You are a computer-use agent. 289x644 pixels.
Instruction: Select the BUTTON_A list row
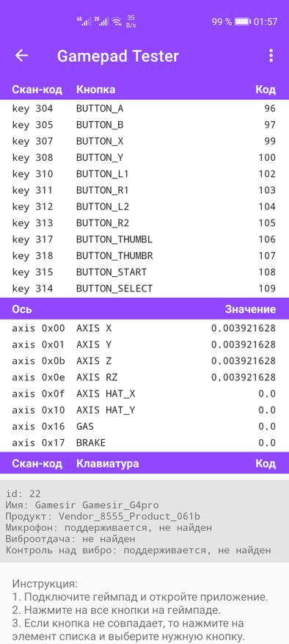tap(144, 109)
